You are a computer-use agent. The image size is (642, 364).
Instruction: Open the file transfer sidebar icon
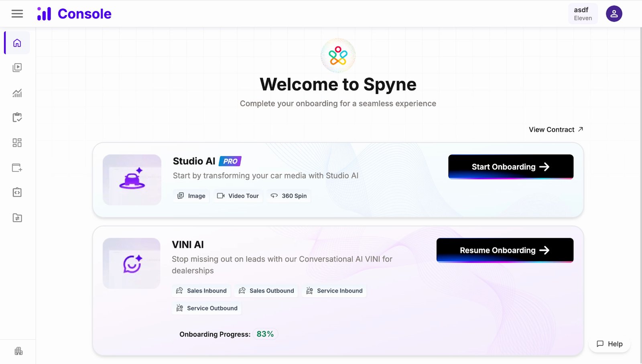17,218
